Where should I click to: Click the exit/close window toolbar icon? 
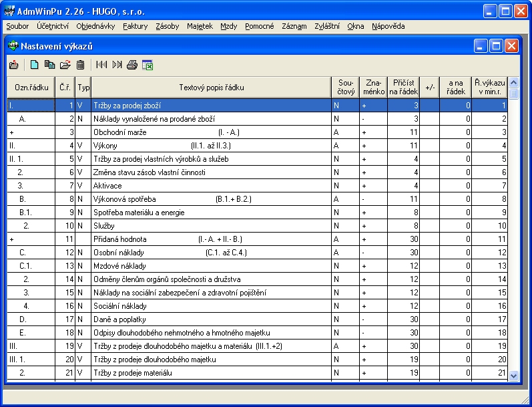coord(14,65)
